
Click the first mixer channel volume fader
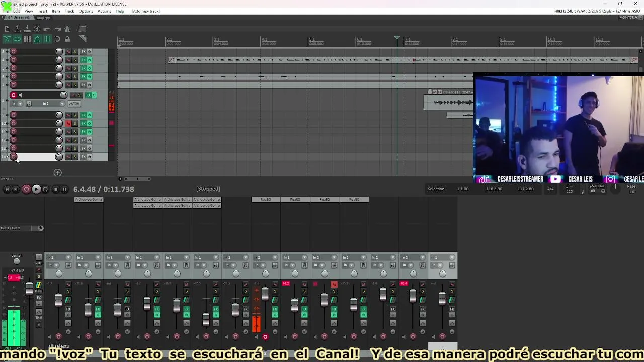coord(58,300)
